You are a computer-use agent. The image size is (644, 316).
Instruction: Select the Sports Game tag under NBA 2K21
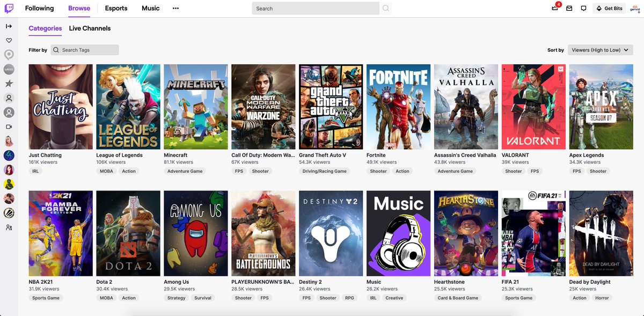(x=46, y=298)
